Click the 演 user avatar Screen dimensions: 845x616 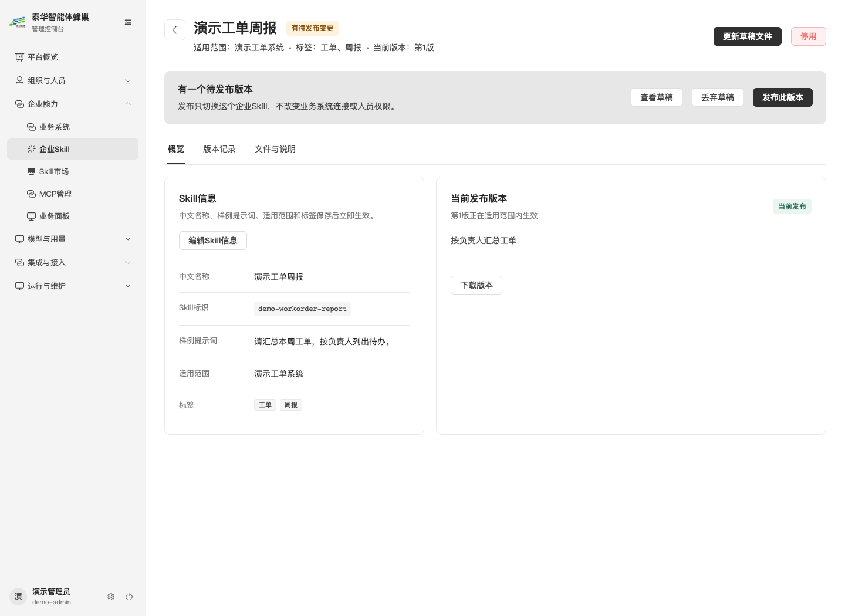point(18,597)
